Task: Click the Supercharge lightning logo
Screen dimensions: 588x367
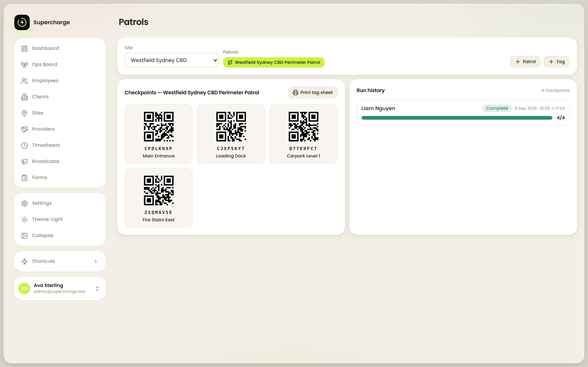Action: coord(22,22)
